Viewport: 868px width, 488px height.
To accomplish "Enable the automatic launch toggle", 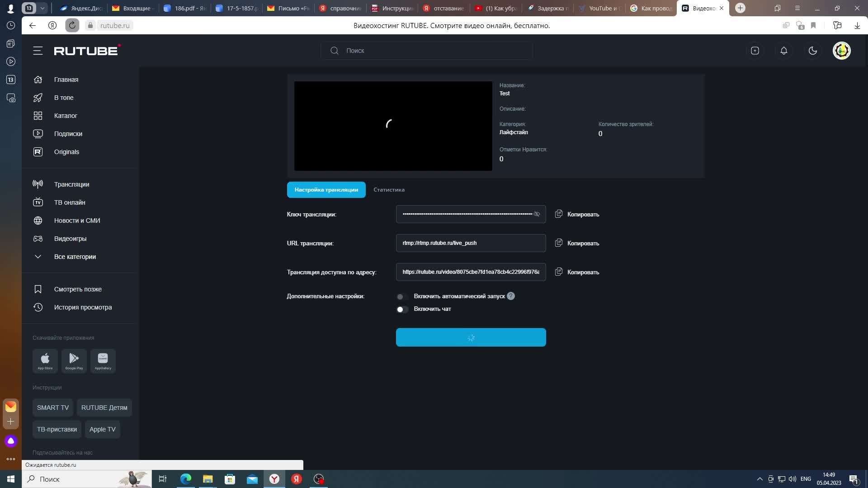I will point(402,297).
